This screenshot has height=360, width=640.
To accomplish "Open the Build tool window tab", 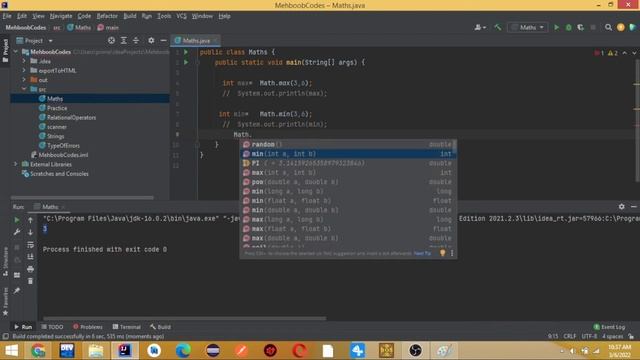I will coord(160,327).
